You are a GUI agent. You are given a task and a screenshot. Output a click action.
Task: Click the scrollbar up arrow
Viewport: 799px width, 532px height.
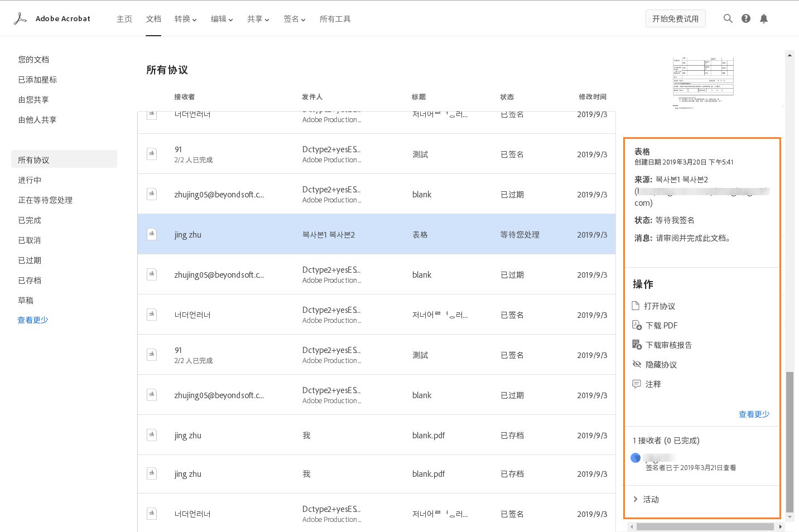point(790,55)
